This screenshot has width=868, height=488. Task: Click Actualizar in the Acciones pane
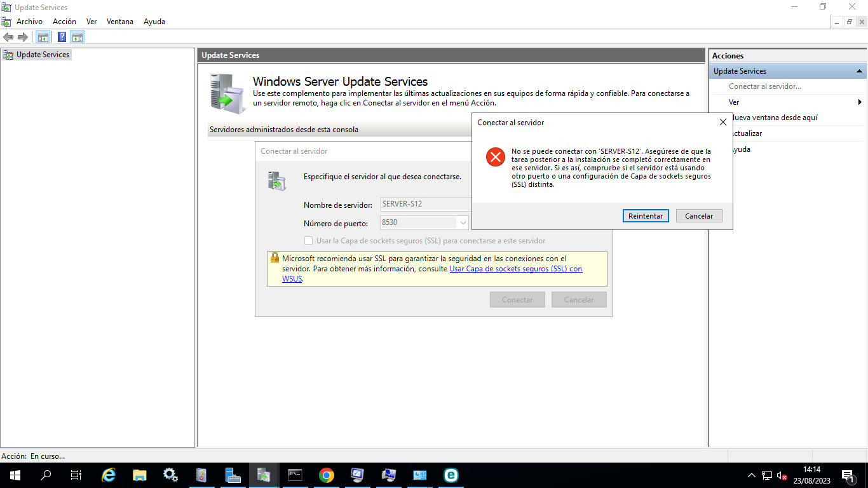pyautogui.click(x=747, y=133)
